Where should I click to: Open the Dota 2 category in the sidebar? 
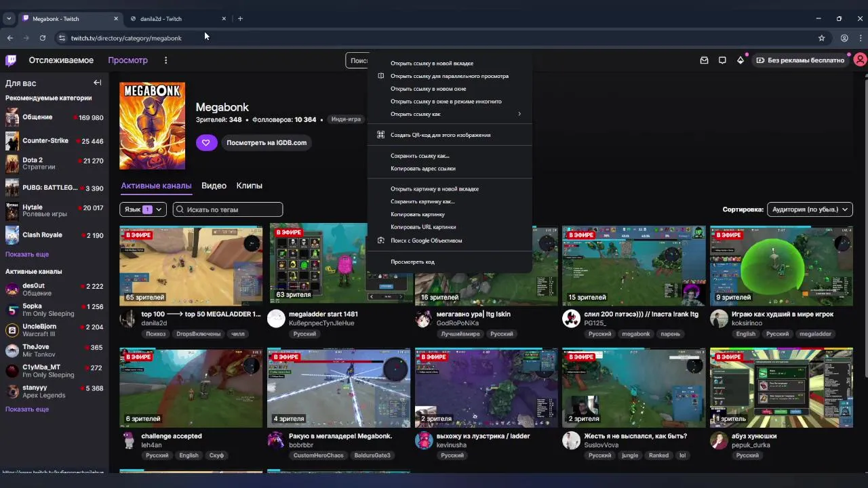(x=54, y=164)
